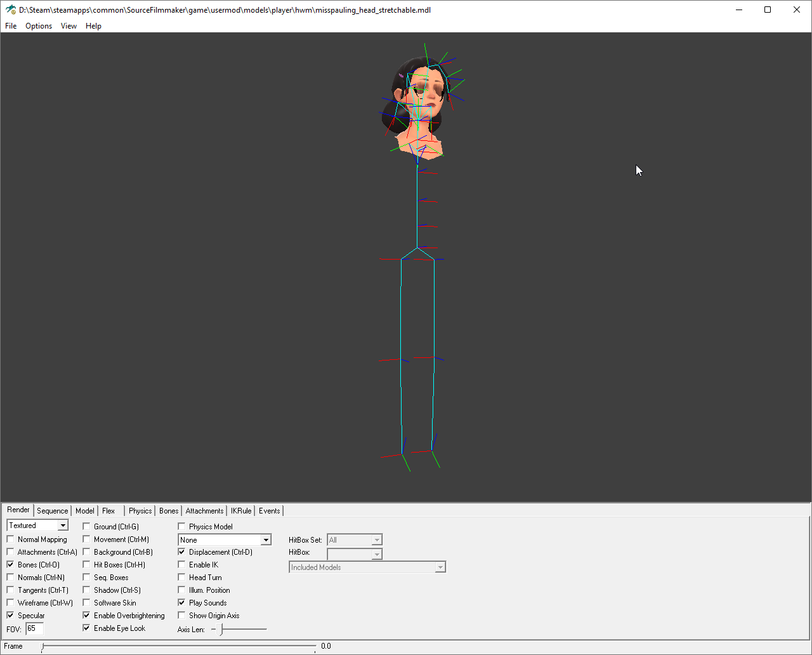
Task: Disable the Specular checkbox
Action: pyautogui.click(x=10, y=616)
